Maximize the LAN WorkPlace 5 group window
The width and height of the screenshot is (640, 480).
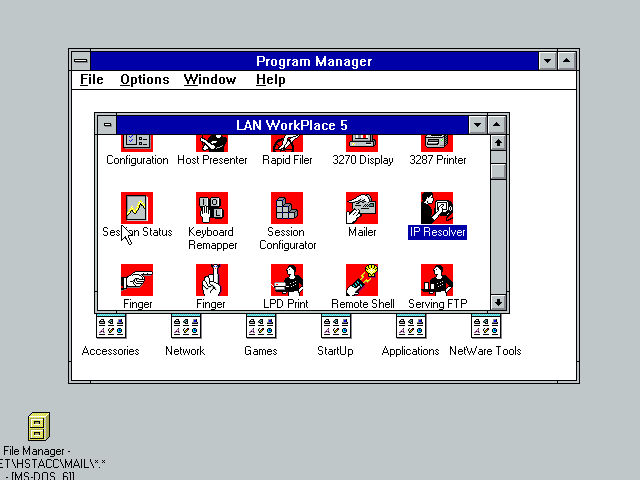click(496, 124)
